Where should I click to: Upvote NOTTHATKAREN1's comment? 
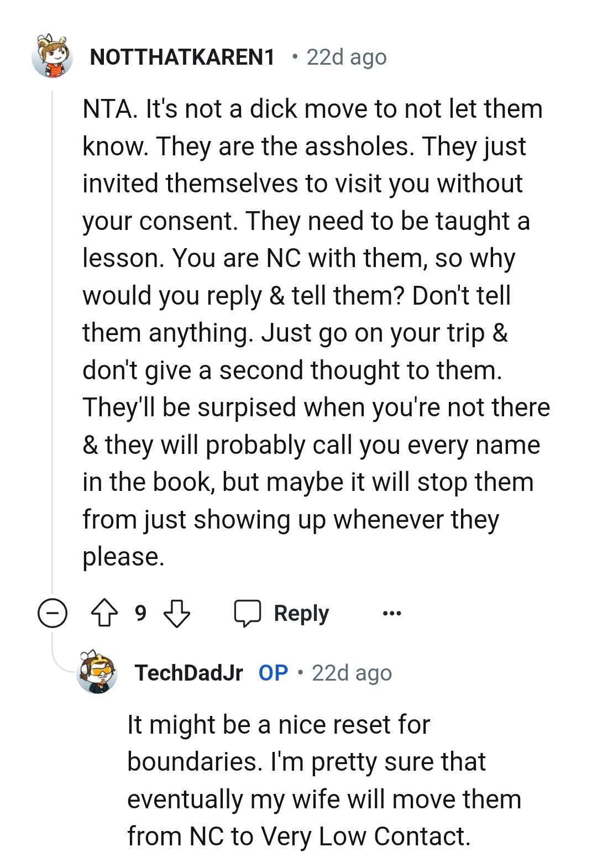(104, 613)
